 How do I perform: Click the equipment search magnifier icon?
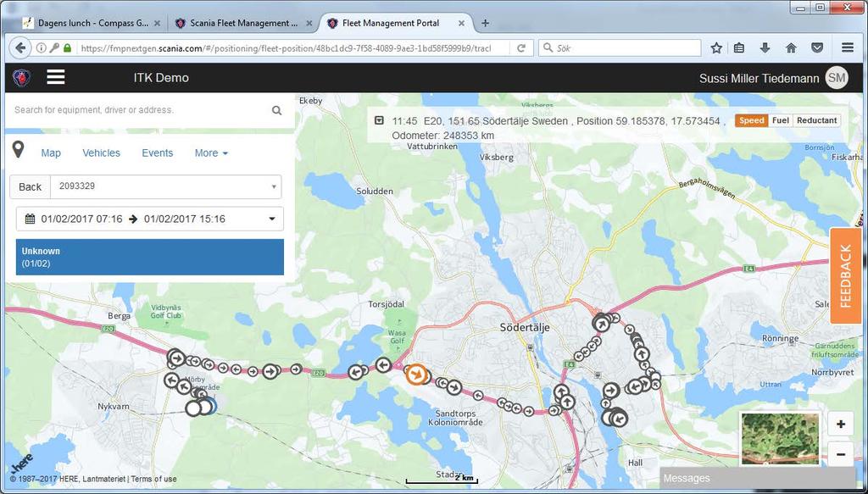[277, 110]
